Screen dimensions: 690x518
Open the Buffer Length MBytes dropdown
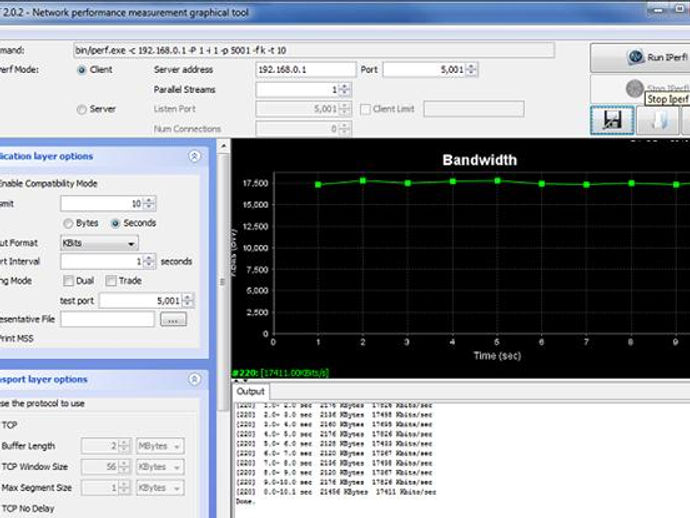[160, 446]
